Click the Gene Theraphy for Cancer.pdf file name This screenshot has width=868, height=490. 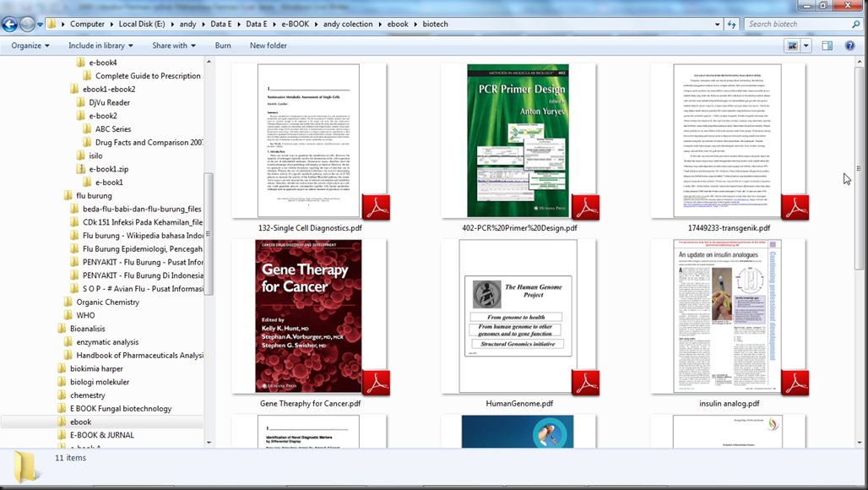click(310, 404)
